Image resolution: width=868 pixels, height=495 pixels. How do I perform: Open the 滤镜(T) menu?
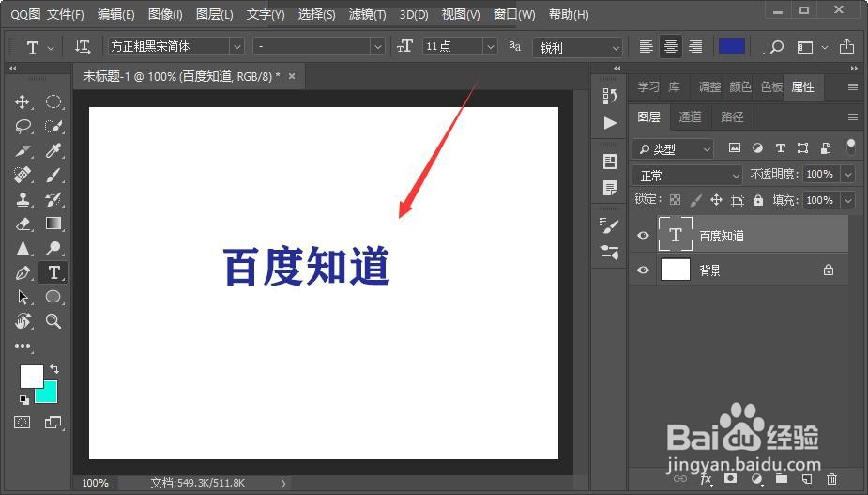[367, 14]
